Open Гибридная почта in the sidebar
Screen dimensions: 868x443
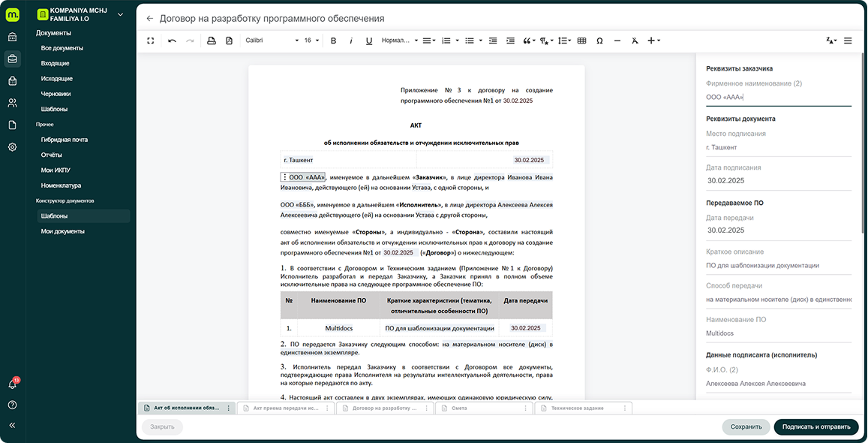click(x=65, y=140)
